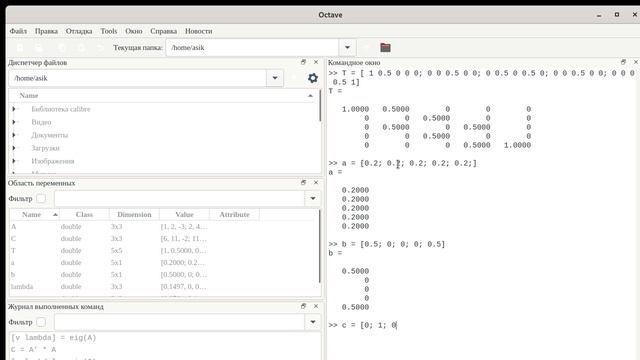The width and height of the screenshot is (640, 360).
Task: Select history entry "C = A' * A"
Action: tap(33, 350)
